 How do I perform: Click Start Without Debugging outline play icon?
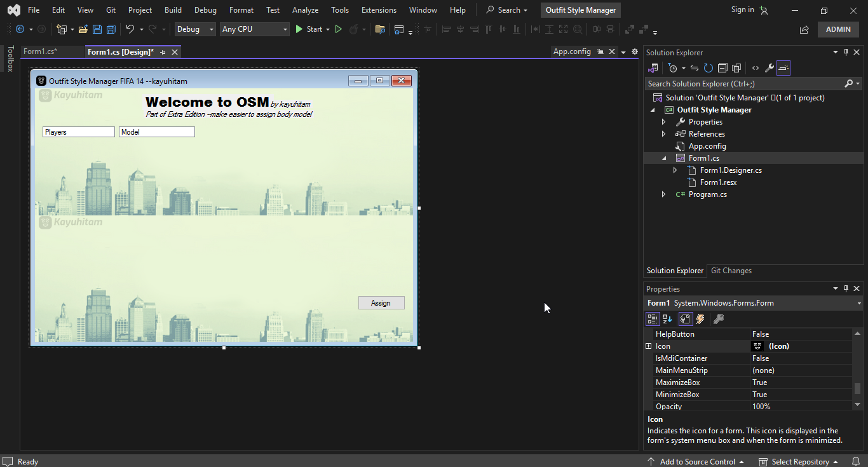point(339,29)
